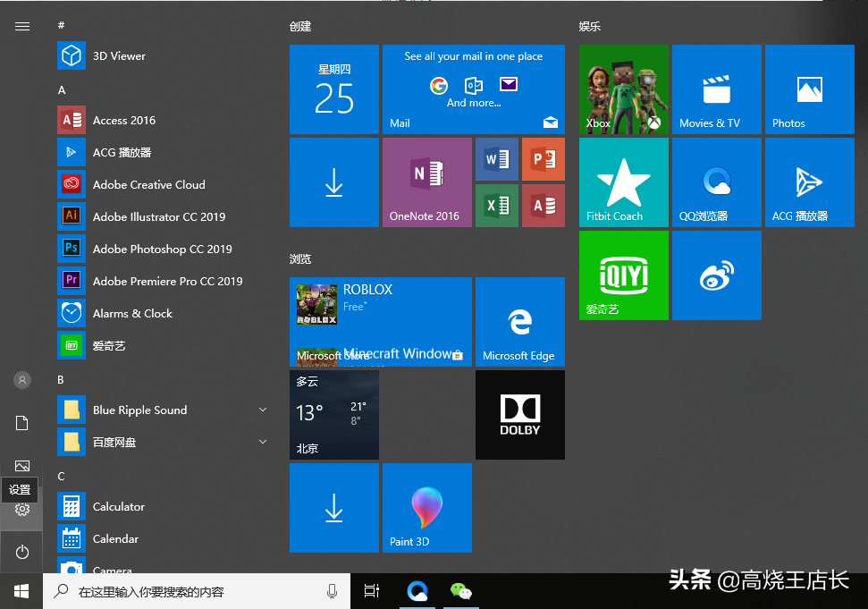
Task: Click the Power button icon
Action: tap(22, 552)
